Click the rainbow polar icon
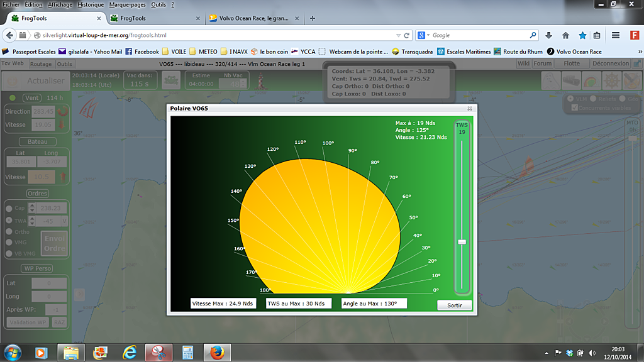 [x=591, y=80]
